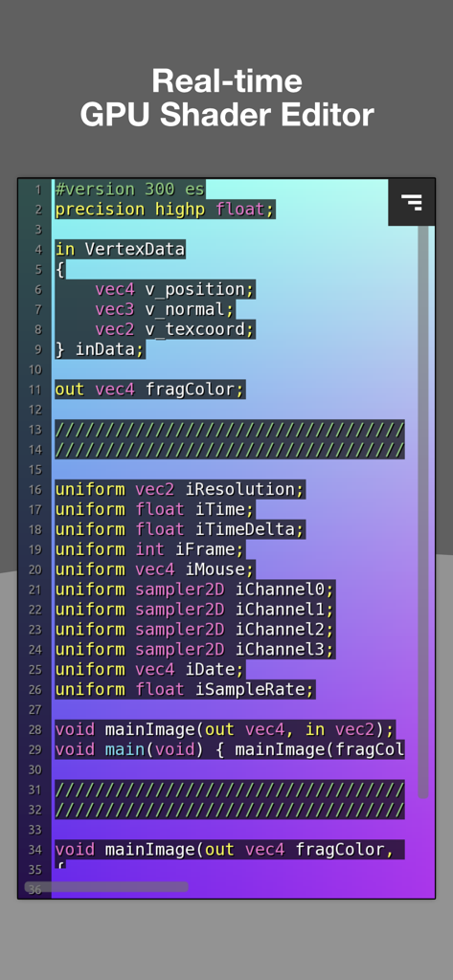Click 'uniform vec2 iResolution;'

click(x=180, y=489)
